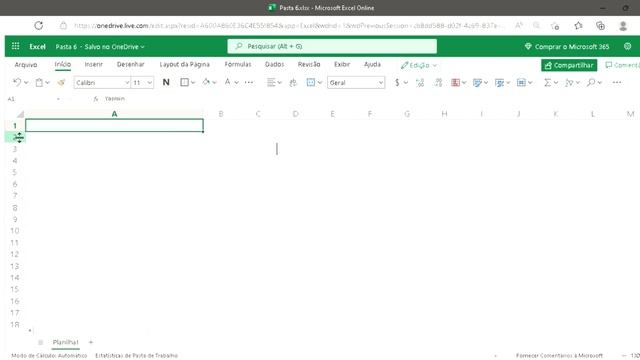Expand the Name Box dropdown arrow

pos(58,99)
